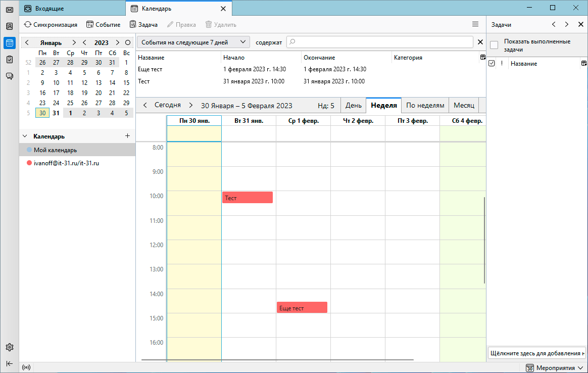Toggle the completed column checkbox in task list
The image size is (588, 373).
click(492, 64)
